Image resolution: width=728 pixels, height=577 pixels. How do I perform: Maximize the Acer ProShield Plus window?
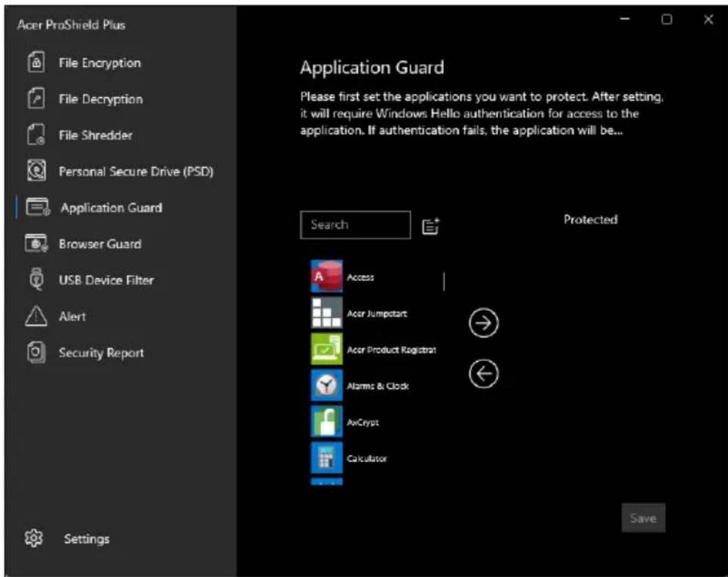point(667,19)
